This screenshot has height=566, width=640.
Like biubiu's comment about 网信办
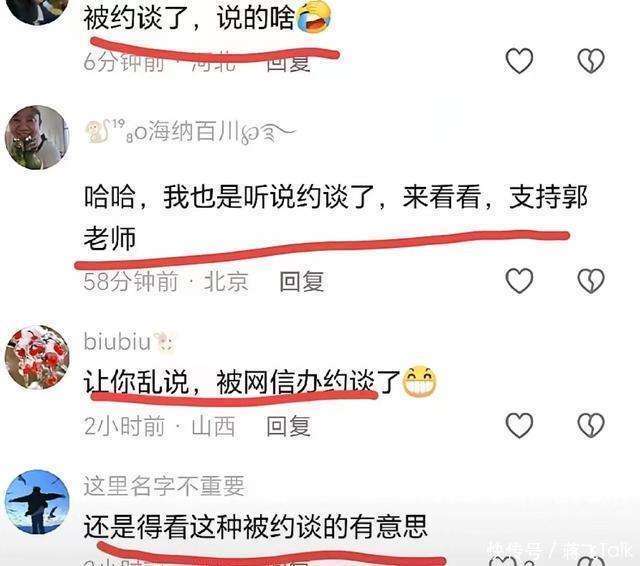click(519, 425)
